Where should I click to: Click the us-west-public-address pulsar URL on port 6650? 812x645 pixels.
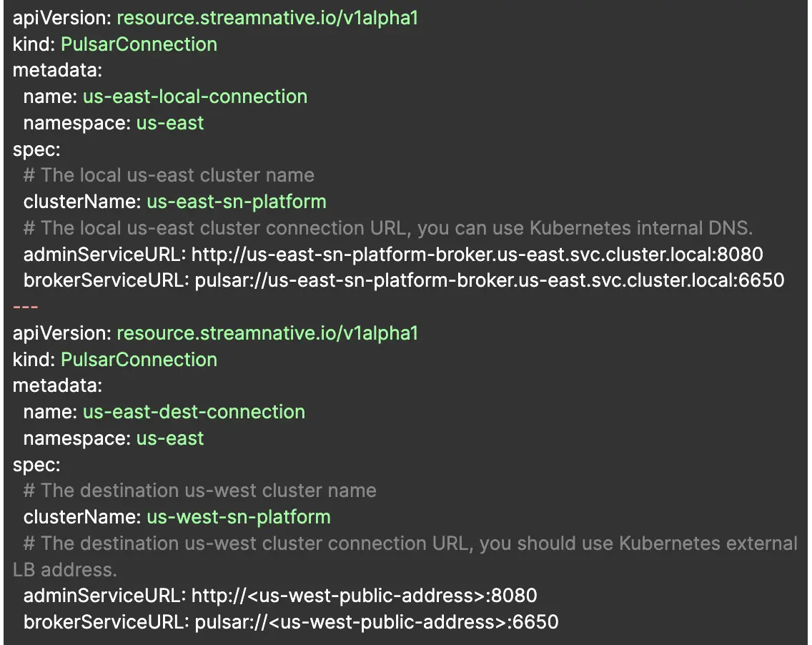tap(376, 622)
